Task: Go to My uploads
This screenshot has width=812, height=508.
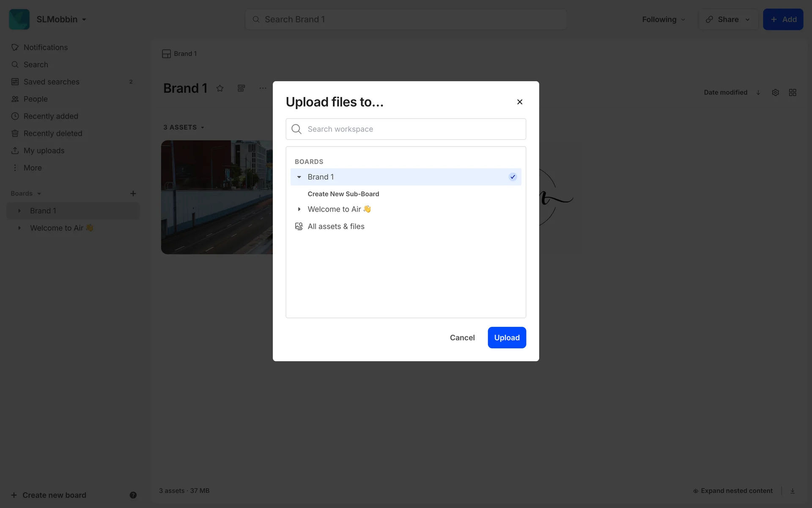Action: 44,151
